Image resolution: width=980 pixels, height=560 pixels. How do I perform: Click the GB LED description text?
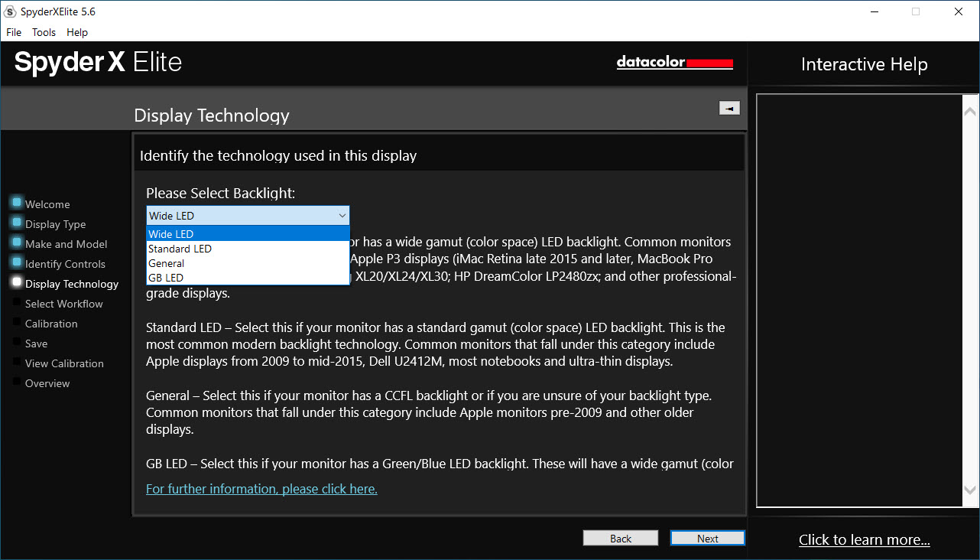click(440, 464)
